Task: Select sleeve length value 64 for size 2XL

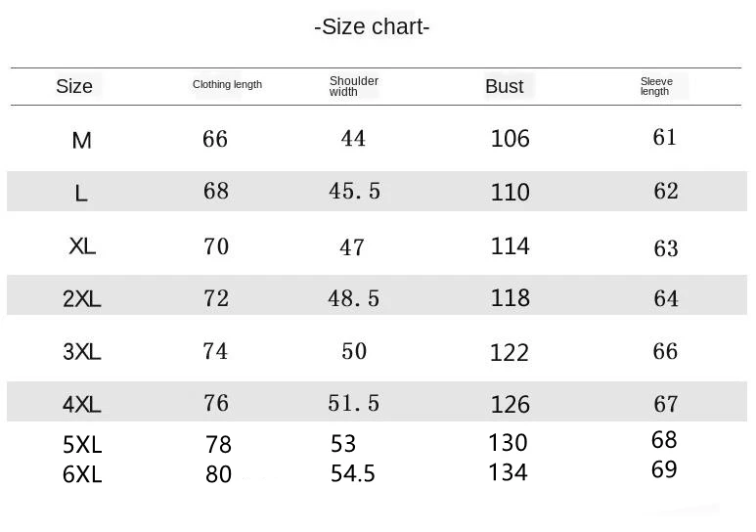Action: click(x=666, y=298)
